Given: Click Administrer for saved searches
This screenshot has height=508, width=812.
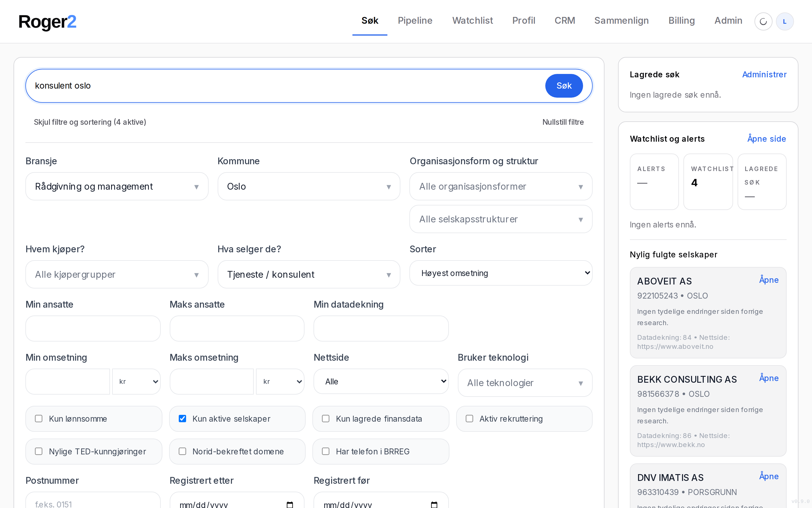Looking at the screenshot, I should [x=764, y=75].
